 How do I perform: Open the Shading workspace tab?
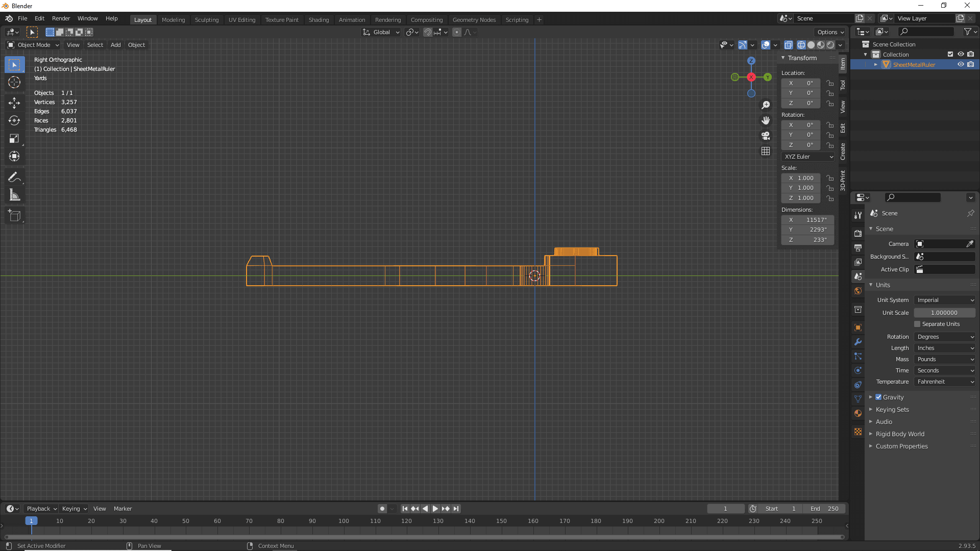(318, 19)
